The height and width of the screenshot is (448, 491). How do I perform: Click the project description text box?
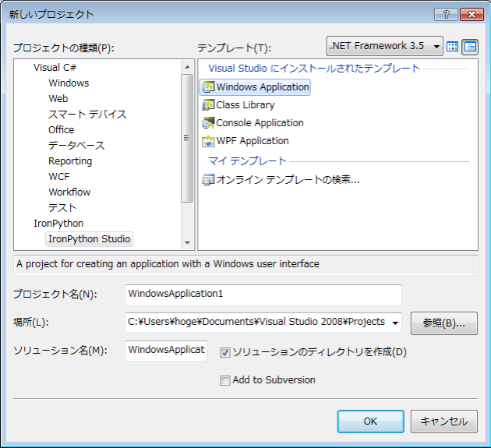pos(245,265)
